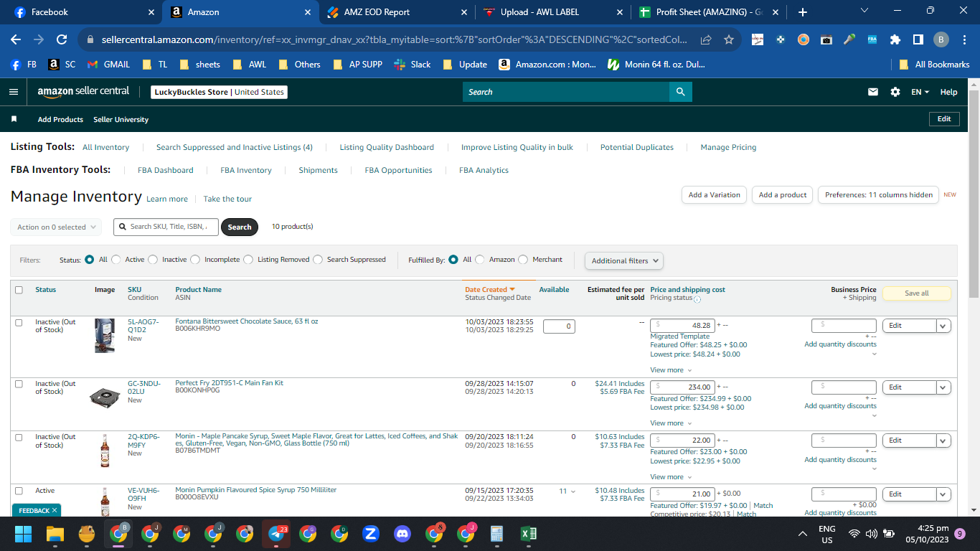Click the price field showing 234.00
This screenshot has height=551, width=980.
pyautogui.click(x=682, y=387)
